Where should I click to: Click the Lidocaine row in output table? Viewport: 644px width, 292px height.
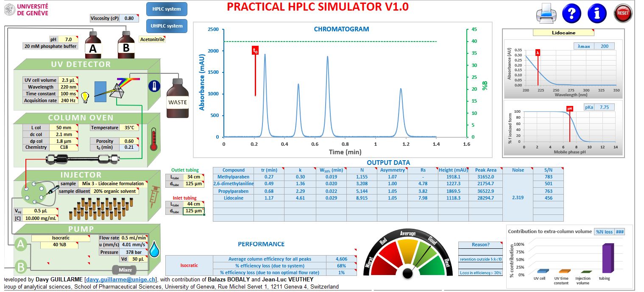tap(388, 198)
